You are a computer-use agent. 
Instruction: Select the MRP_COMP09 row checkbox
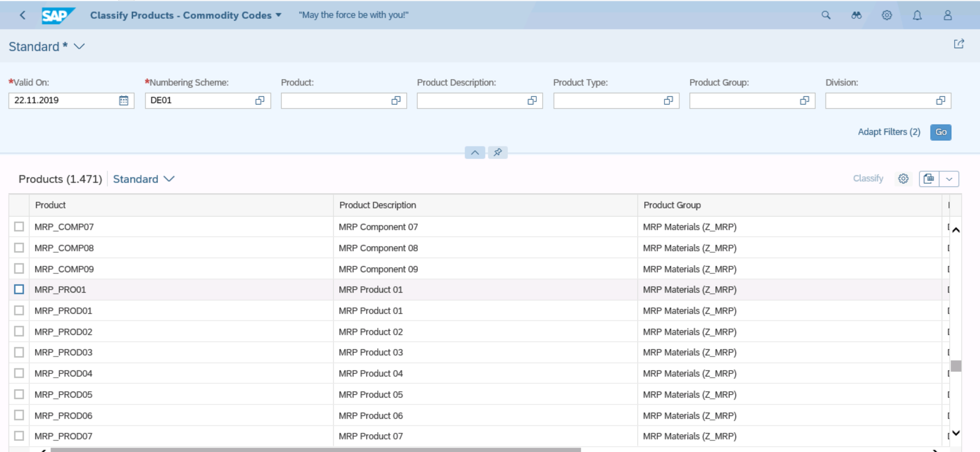pyautogui.click(x=19, y=268)
